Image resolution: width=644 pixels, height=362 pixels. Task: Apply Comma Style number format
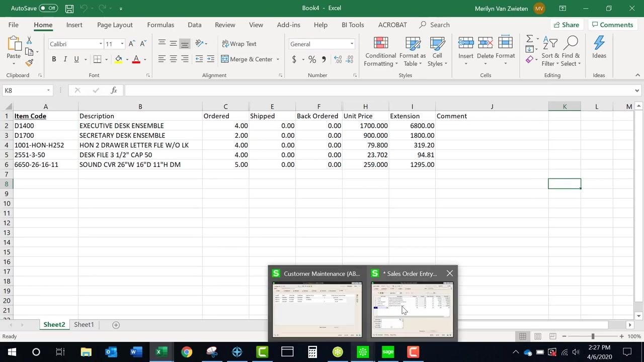click(x=324, y=59)
